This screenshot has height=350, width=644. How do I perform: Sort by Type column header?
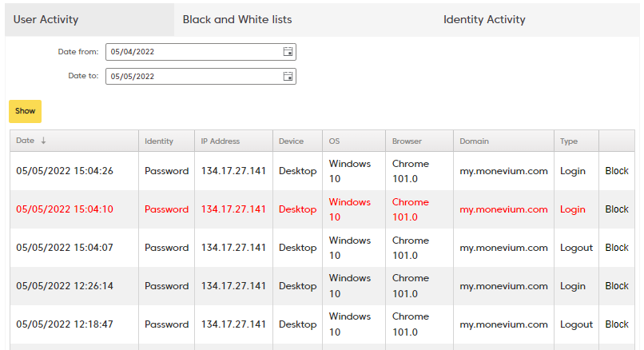(576, 141)
